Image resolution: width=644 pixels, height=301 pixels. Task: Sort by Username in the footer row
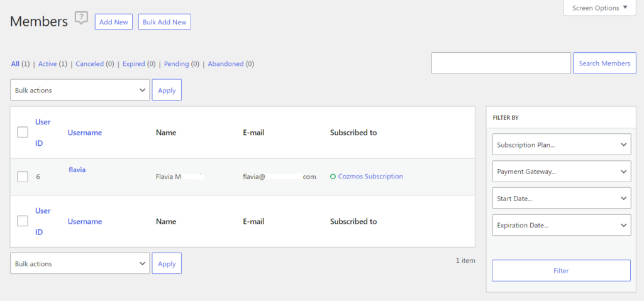[85, 221]
